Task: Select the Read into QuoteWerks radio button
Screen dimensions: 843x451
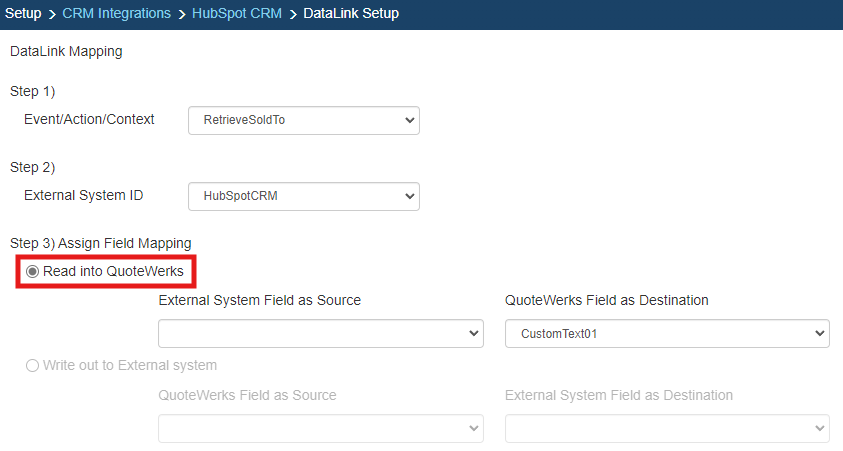Action: (x=33, y=272)
